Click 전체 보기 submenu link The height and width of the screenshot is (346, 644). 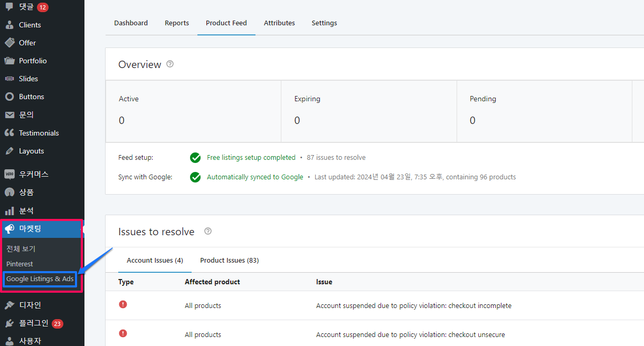coord(21,248)
